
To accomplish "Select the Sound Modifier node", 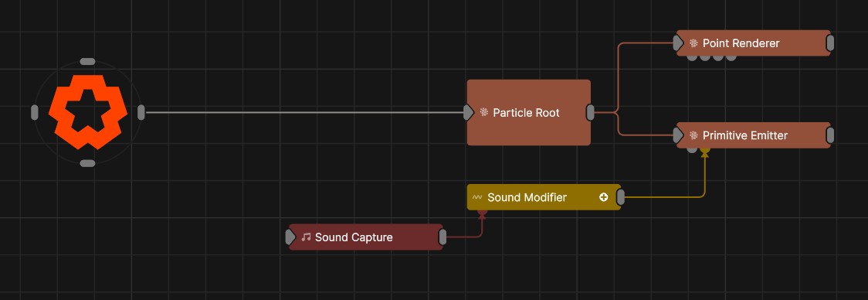I will (544, 197).
